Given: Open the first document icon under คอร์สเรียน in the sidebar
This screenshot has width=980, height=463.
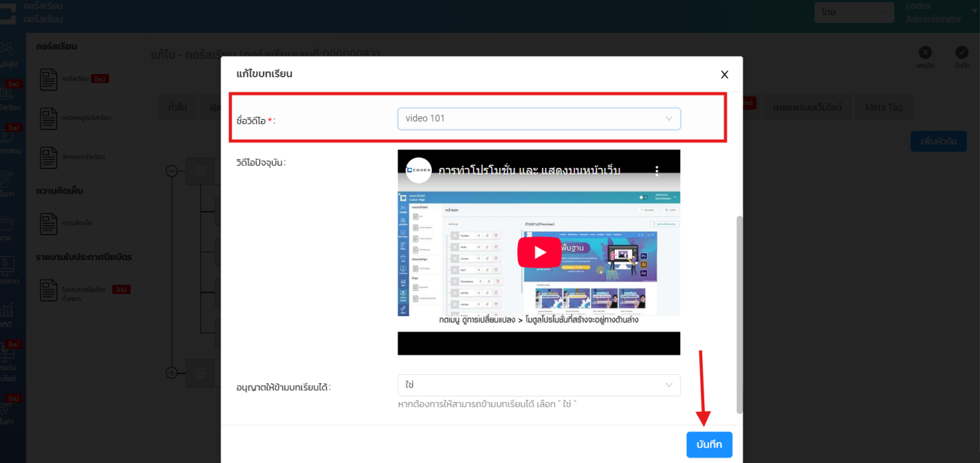Looking at the screenshot, I should [x=48, y=79].
